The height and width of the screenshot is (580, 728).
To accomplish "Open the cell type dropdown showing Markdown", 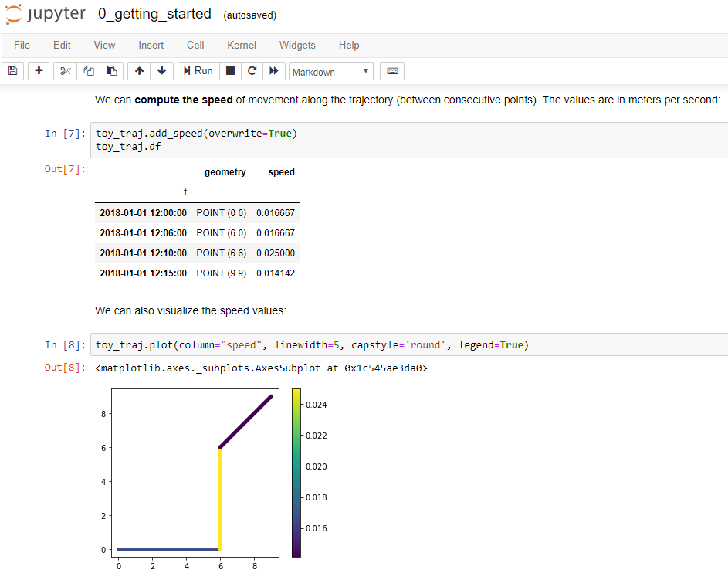I will pyautogui.click(x=330, y=71).
